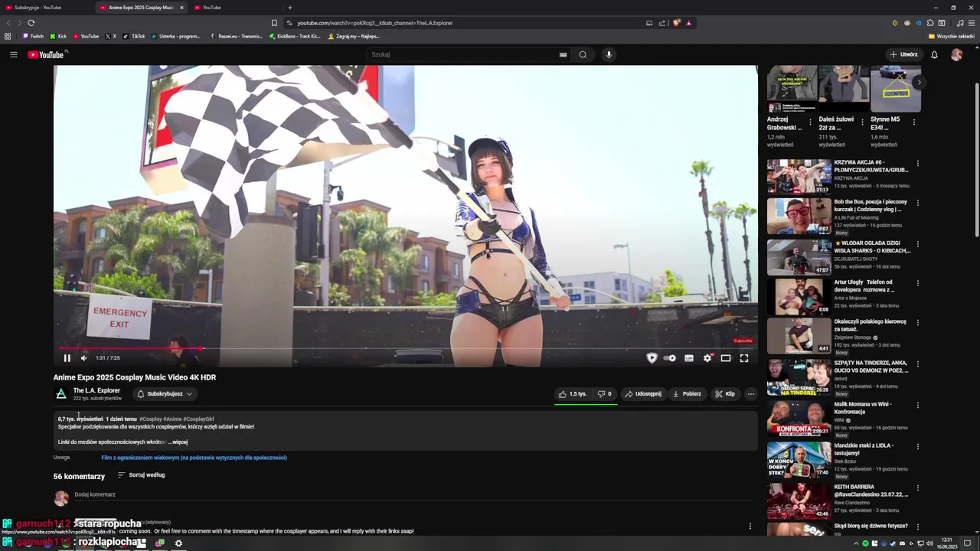Enter fullscreen mode in the player
The height and width of the screenshot is (551, 980).
744,358
